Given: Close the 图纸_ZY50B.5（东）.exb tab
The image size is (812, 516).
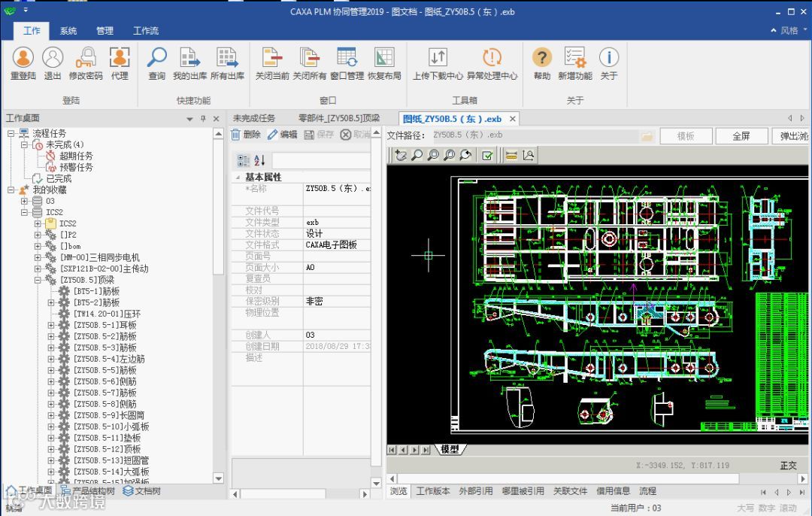Looking at the screenshot, I should coord(512,119).
